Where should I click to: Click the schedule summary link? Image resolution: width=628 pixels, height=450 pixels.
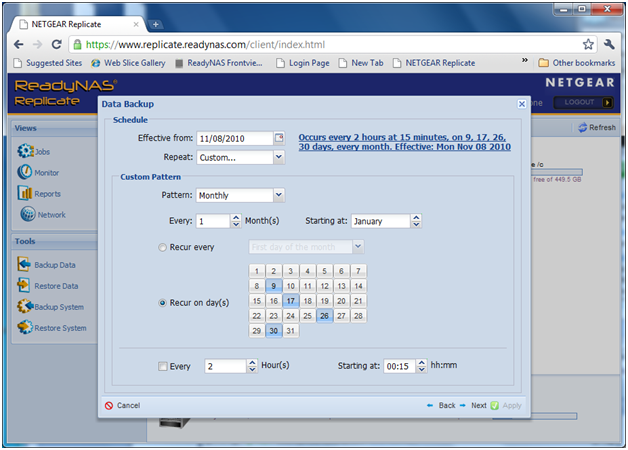coord(405,142)
